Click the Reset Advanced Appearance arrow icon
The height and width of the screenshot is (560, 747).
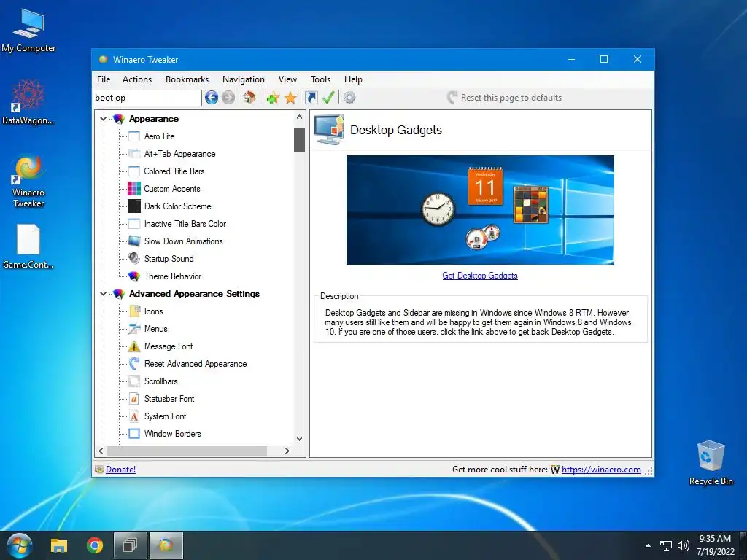[134, 364]
